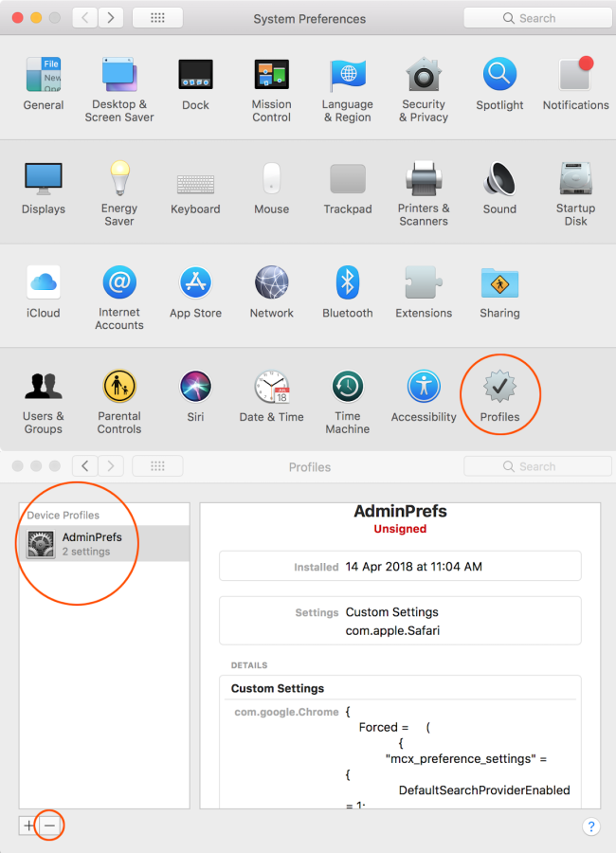The height and width of the screenshot is (853, 616).
Task: Open Parental Controls preferences
Action: coord(119,402)
